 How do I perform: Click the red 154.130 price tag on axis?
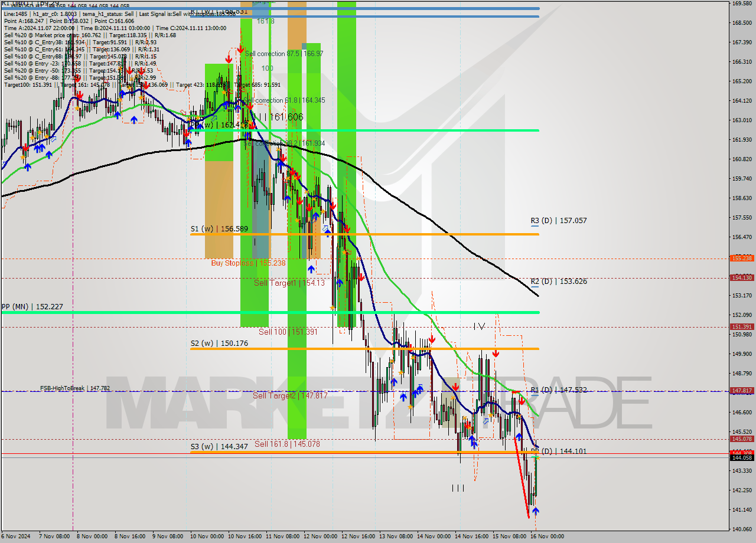(x=742, y=277)
